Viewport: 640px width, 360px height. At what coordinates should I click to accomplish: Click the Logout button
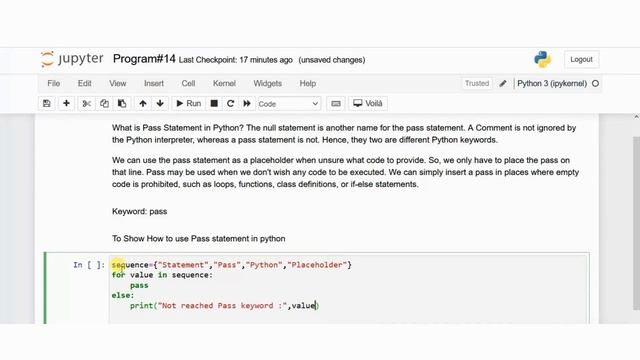click(581, 59)
